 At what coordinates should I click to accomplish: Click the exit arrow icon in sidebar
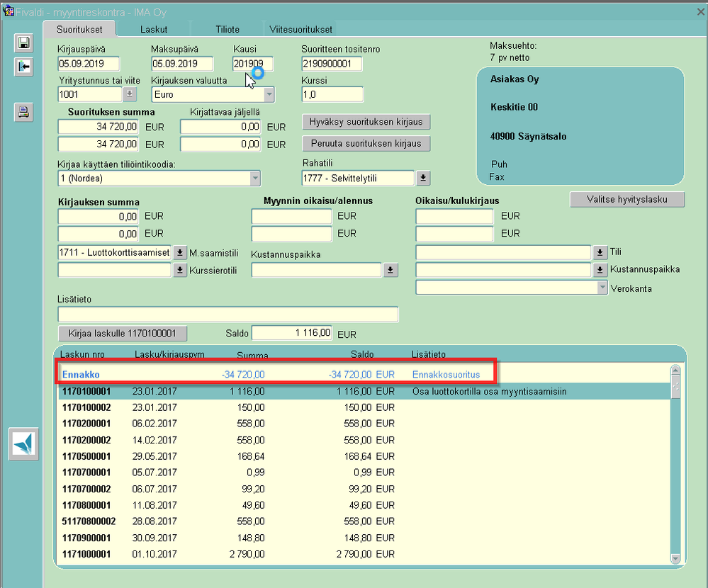coord(23,67)
